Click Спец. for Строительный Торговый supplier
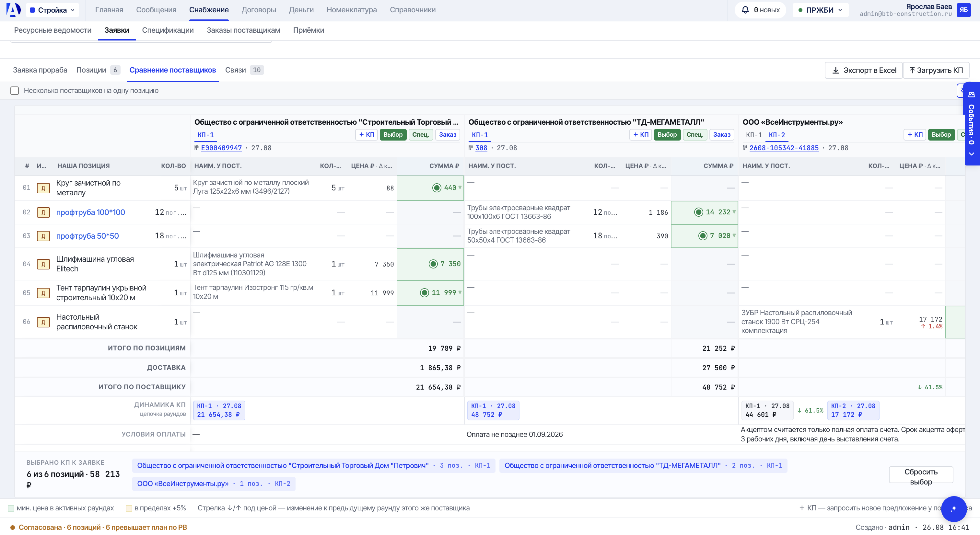This screenshot has height=535, width=980. tap(420, 135)
